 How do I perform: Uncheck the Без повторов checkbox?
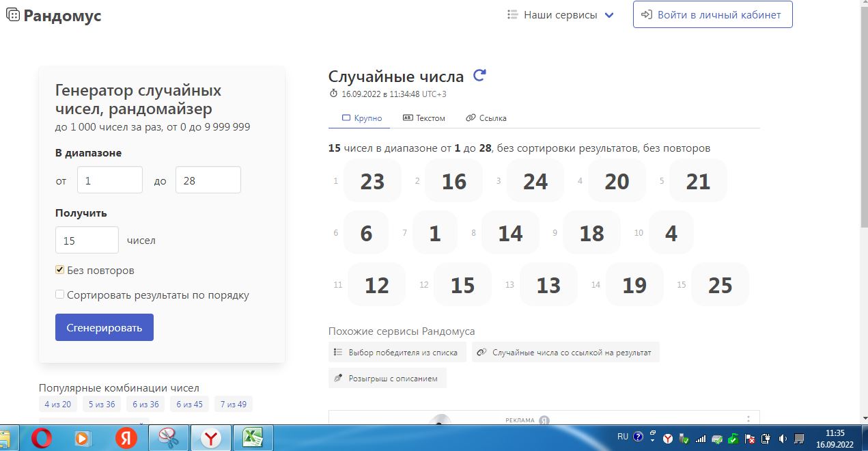60,270
